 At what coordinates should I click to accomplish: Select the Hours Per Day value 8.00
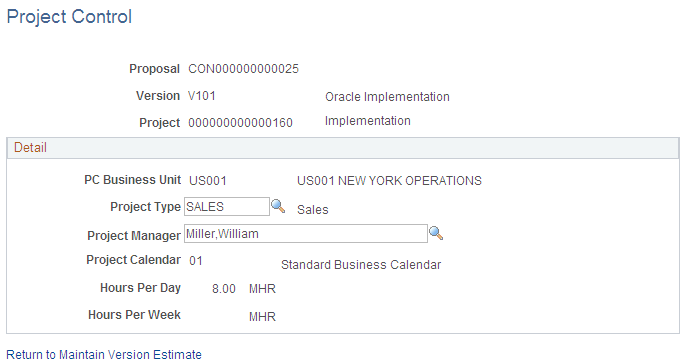pyautogui.click(x=224, y=289)
